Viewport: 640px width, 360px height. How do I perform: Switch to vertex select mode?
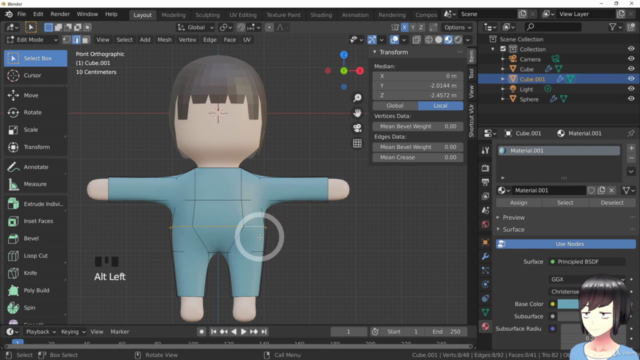pos(67,40)
